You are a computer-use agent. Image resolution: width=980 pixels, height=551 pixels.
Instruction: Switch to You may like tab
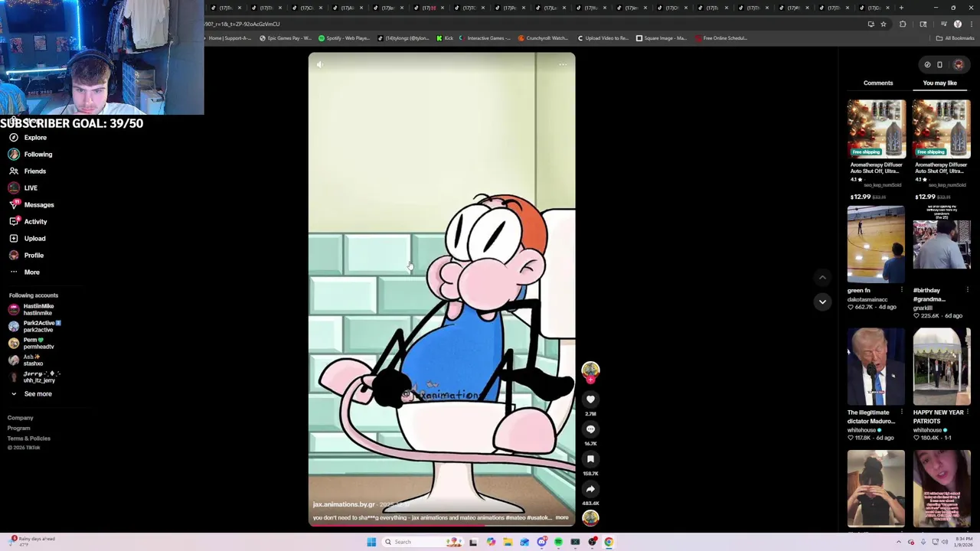(939, 83)
